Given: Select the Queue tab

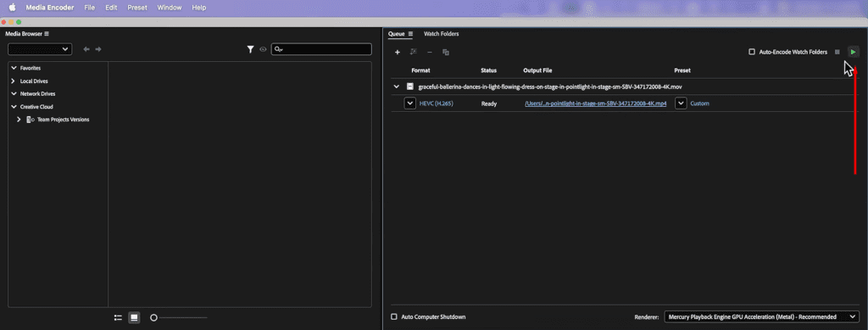Looking at the screenshot, I should pyautogui.click(x=397, y=34).
